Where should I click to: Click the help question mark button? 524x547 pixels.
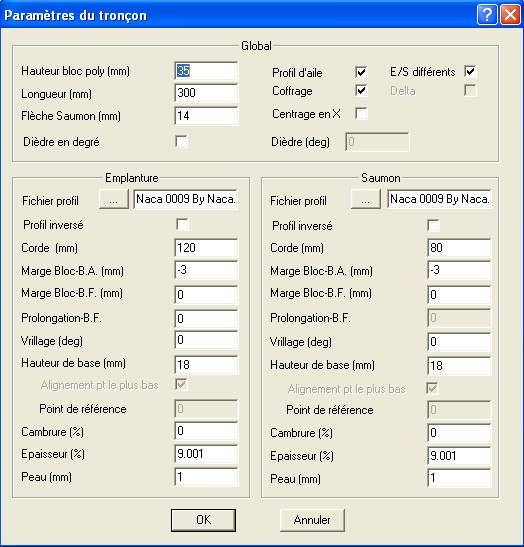coord(487,15)
